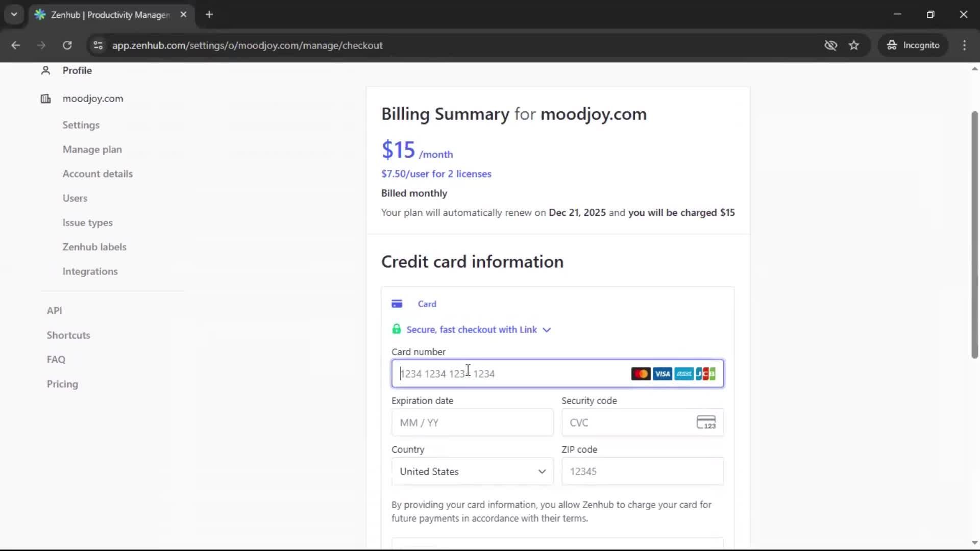Click the CVC card illustration icon

pos(706,422)
